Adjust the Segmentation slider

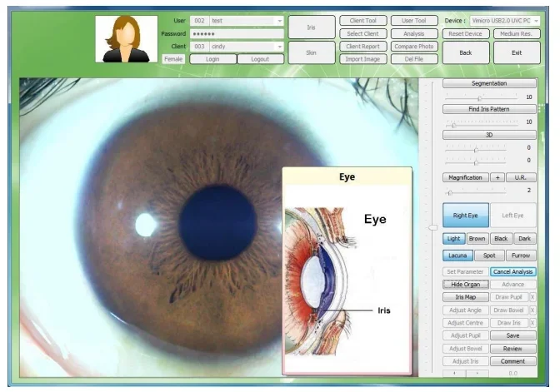click(480, 97)
